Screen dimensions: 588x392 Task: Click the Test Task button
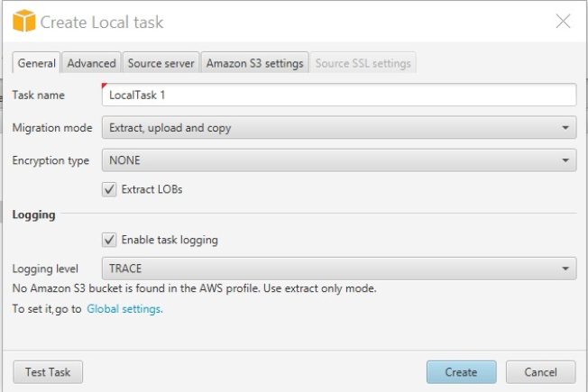click(x=48, y=372)
